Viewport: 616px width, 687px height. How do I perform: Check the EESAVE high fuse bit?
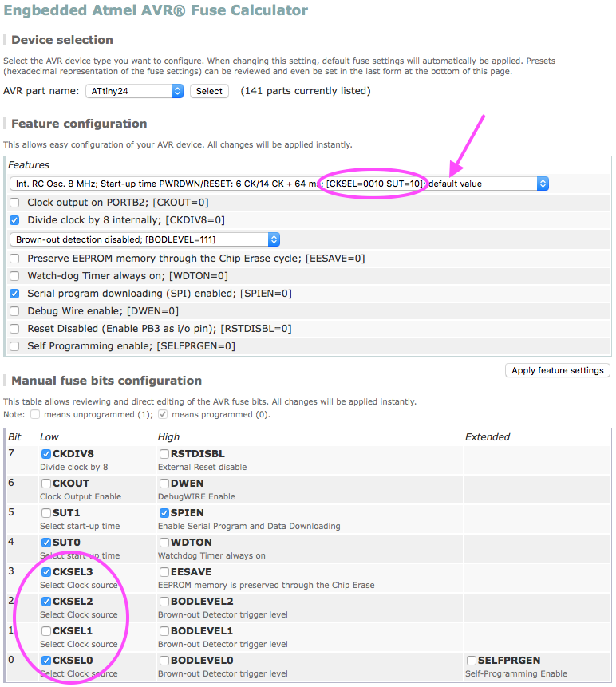[164, 572]
